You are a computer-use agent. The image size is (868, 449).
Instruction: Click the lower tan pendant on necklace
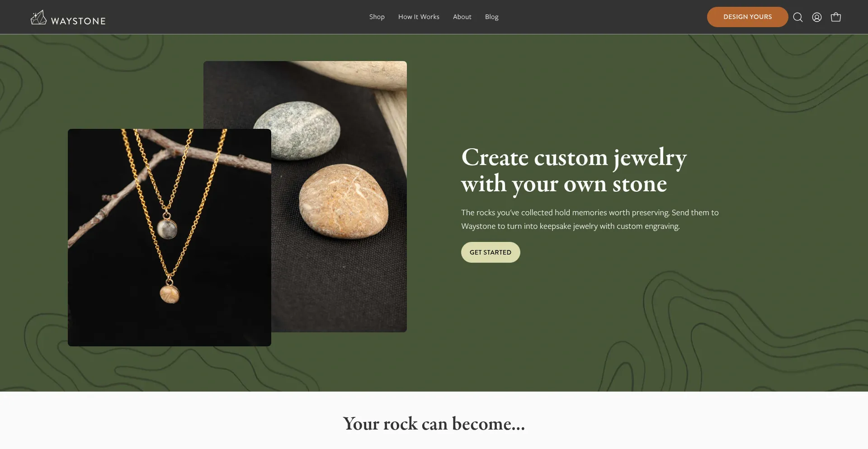click(170, 293)
